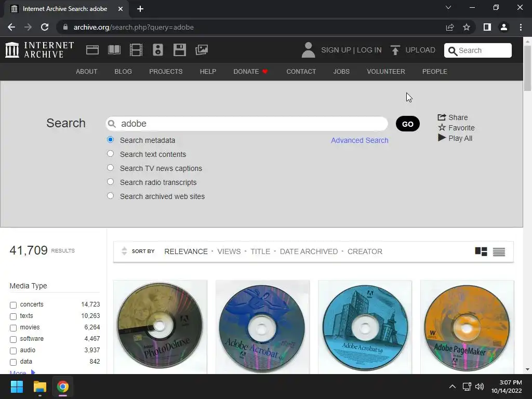Select Search radio transcripts option
This screenshot has height=399, width=532.
pos(110,181)
